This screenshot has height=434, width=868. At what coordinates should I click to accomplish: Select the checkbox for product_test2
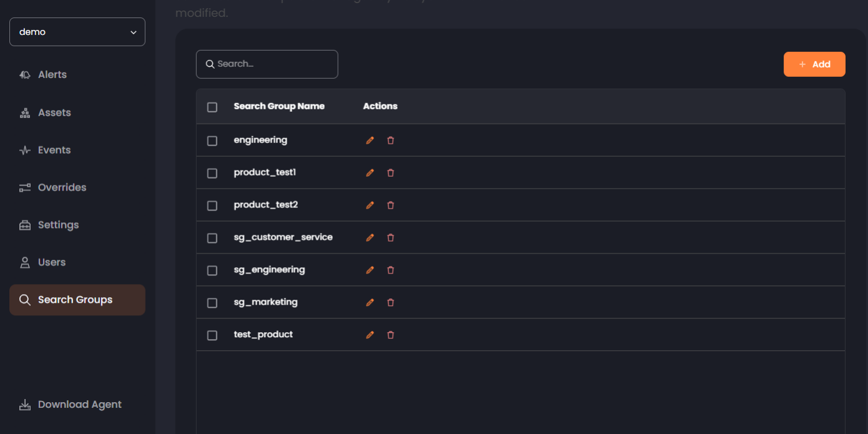point(212,205)
